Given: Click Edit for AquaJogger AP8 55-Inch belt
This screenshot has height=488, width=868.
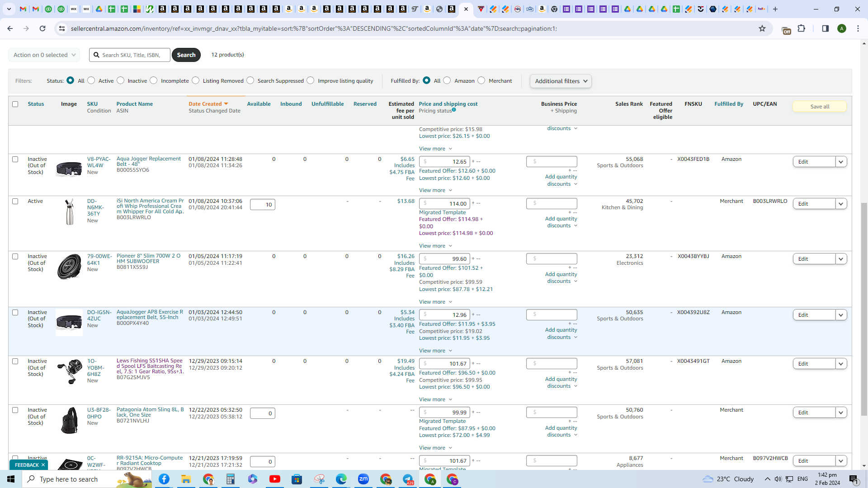Looking at the screenshot, I should (x=814, y=315).
